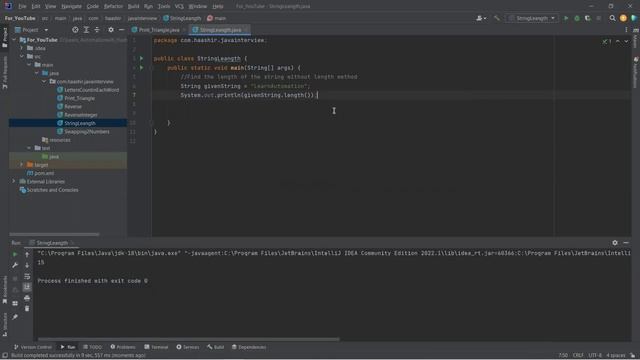640x360 pixels.
Task: Click the run gutter arrow beside class StringLeangth
Action: [142, 58]
